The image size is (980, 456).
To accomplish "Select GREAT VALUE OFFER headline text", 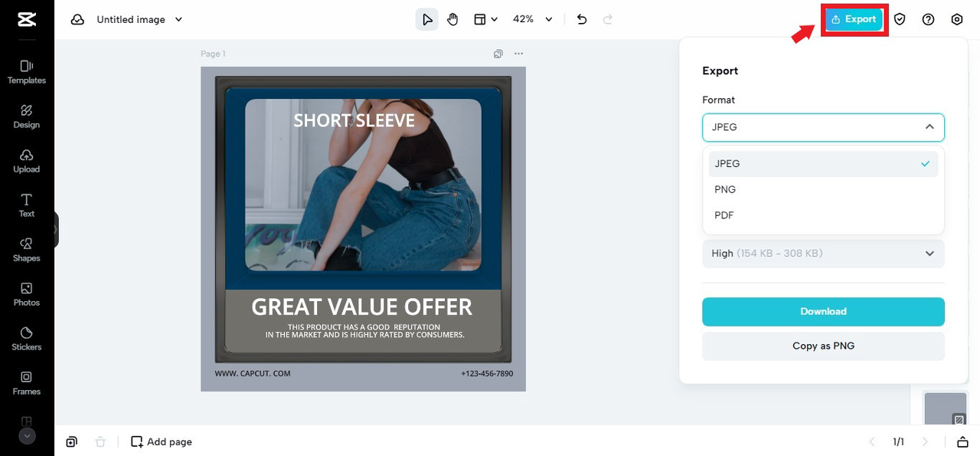I will click(362, 307).
